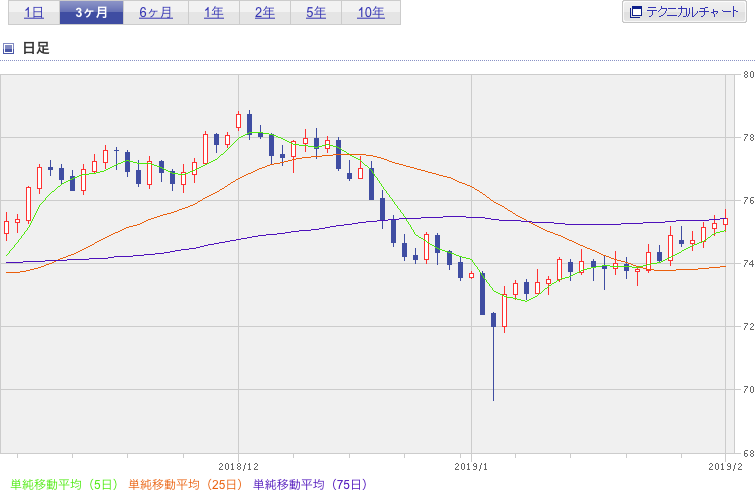Screen dimensions: 755x493
Task: Click the 76 price axis label
Action: pyautogui.click(x=748, y=200)
